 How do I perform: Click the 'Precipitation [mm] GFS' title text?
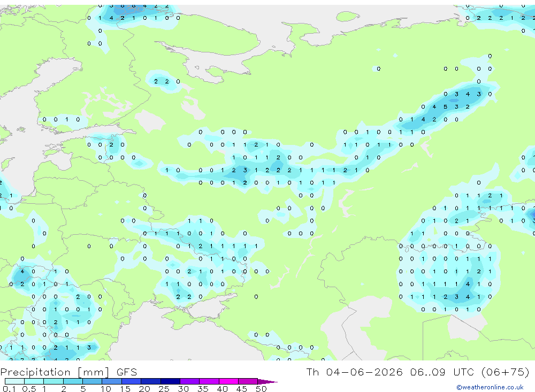tap(68, 372)
